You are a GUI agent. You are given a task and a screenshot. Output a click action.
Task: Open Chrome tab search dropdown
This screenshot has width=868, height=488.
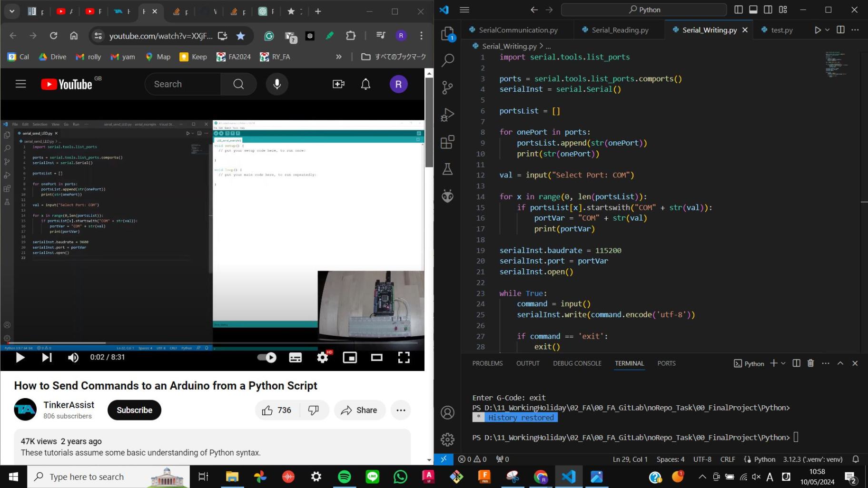point(12,11)
